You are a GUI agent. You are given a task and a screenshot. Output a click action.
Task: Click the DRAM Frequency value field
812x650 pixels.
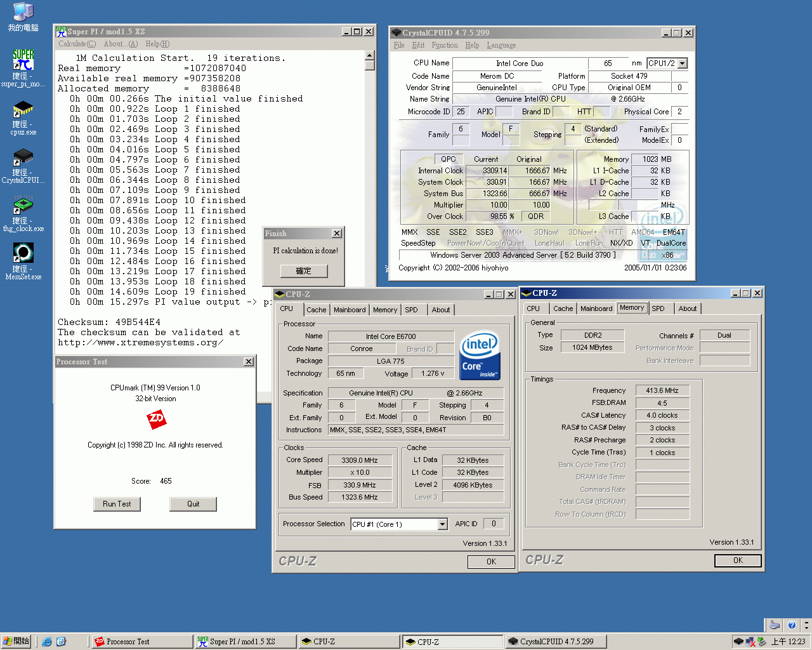coord(662,390)
